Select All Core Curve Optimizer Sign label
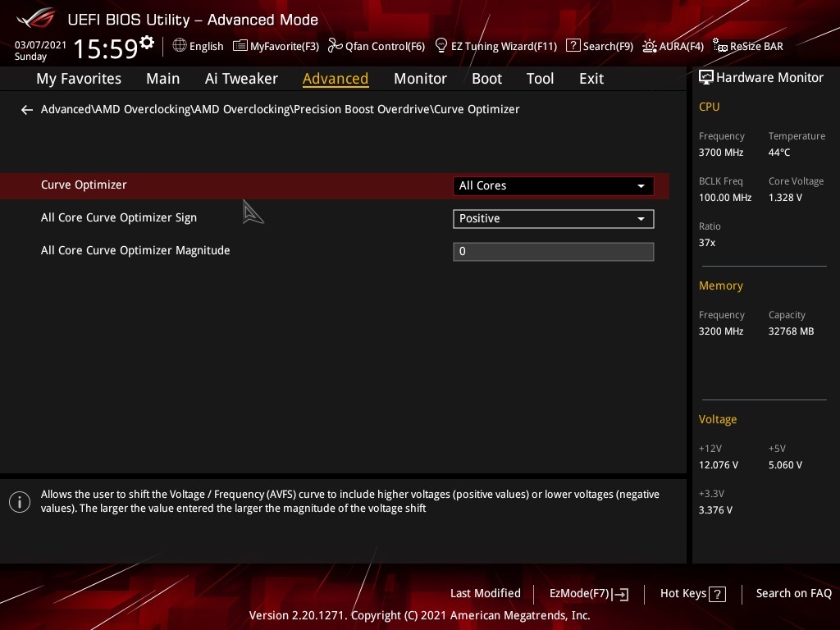Image resolution: width=840 pixels, height=630 pixels. coord(119,217)
